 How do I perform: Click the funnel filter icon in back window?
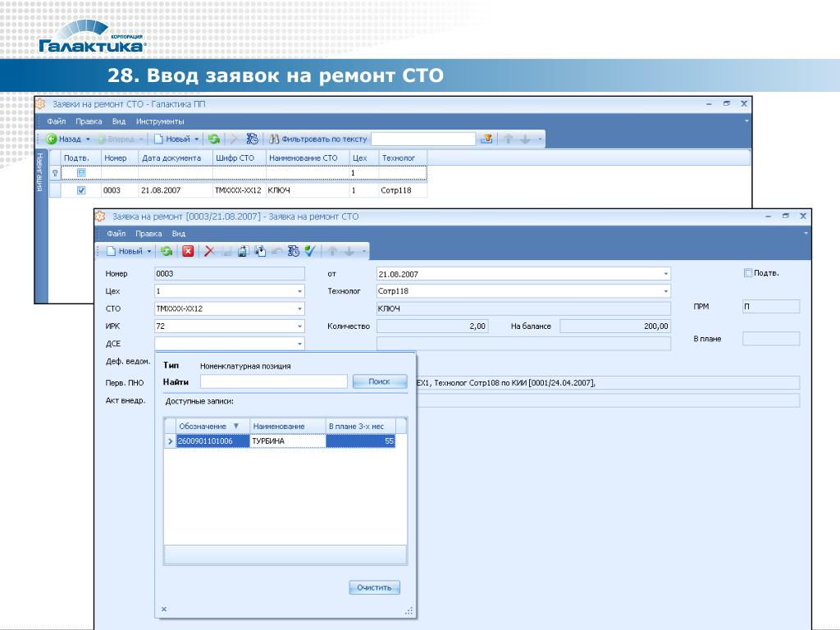(x=486, y=139)
